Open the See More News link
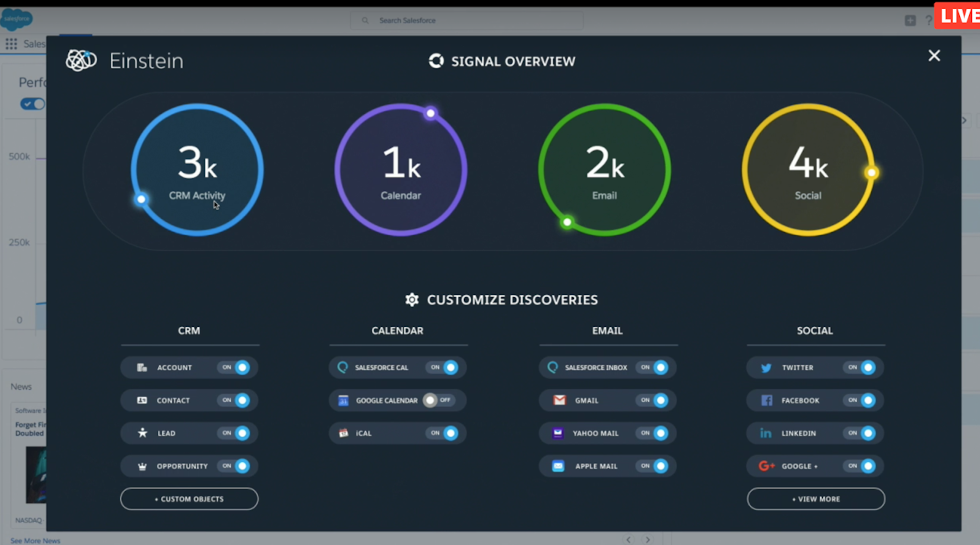The height and width of the screenshot is (545, 980). (35, 540)
